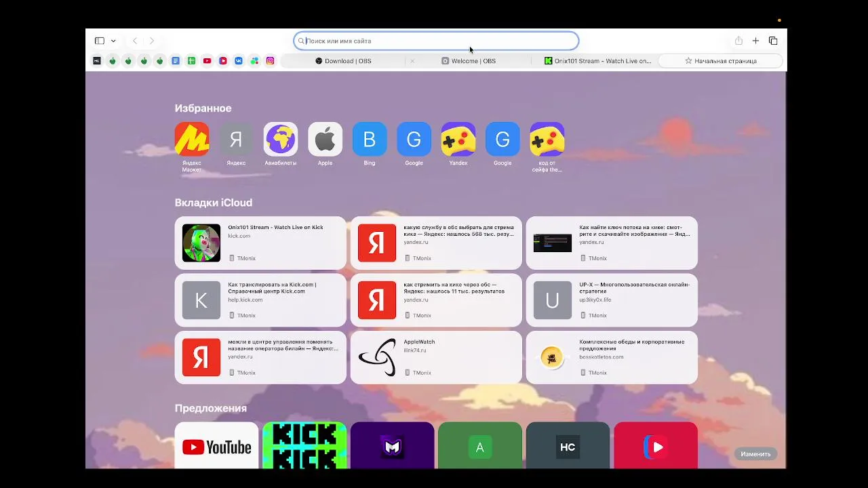Open 'как стримить на кике' card

coord(436,300)
